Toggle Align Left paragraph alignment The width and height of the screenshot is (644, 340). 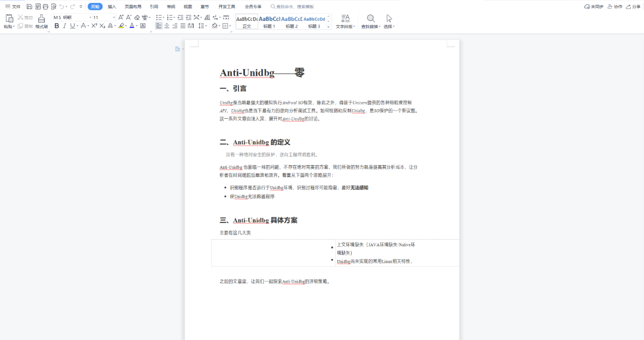pos(159,26)
